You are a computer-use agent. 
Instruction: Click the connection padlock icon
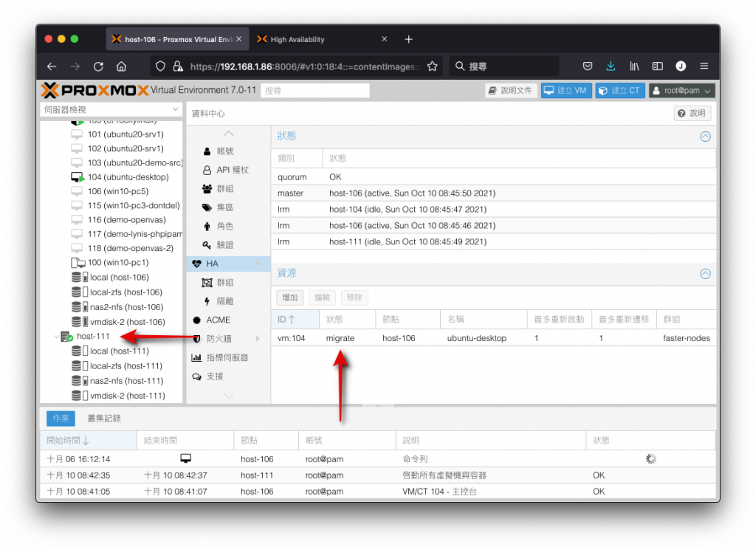[178, 66]
